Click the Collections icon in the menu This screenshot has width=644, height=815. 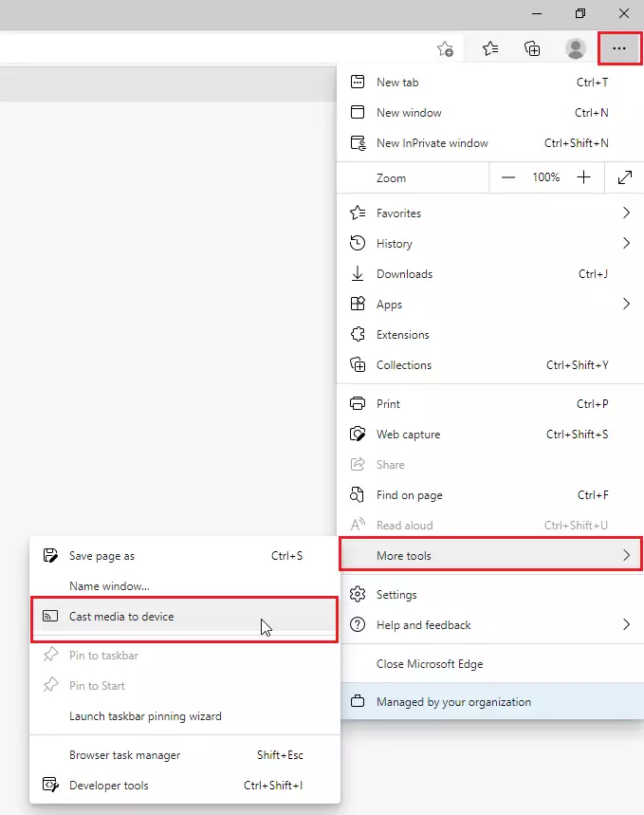(358, 365)
